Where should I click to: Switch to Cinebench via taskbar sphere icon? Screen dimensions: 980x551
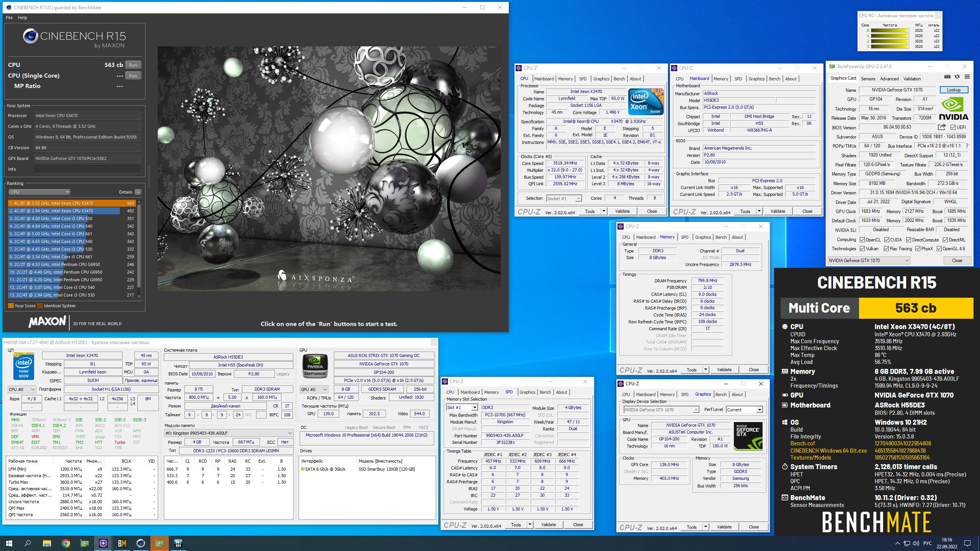click(140, 543)
